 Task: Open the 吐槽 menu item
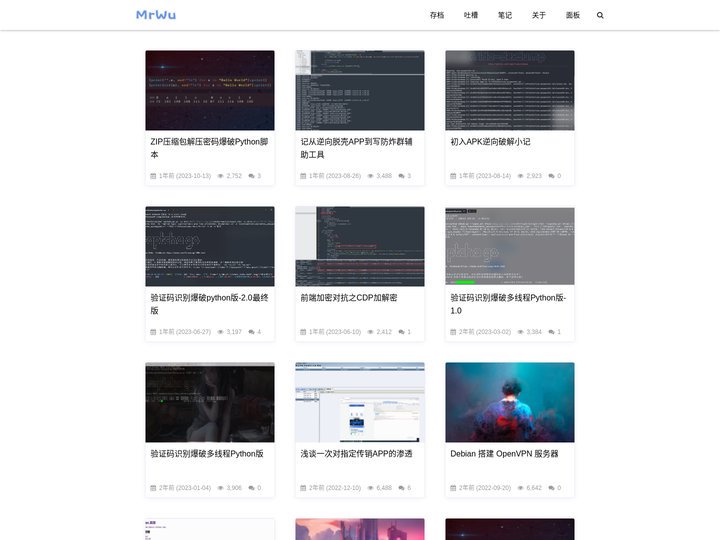pyautogui.click(x=471, y=15)
